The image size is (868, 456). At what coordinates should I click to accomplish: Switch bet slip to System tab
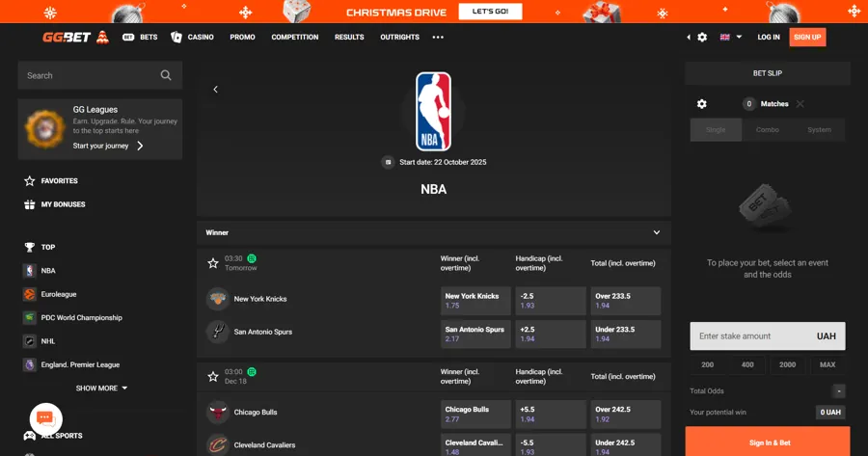coord(819,129)
